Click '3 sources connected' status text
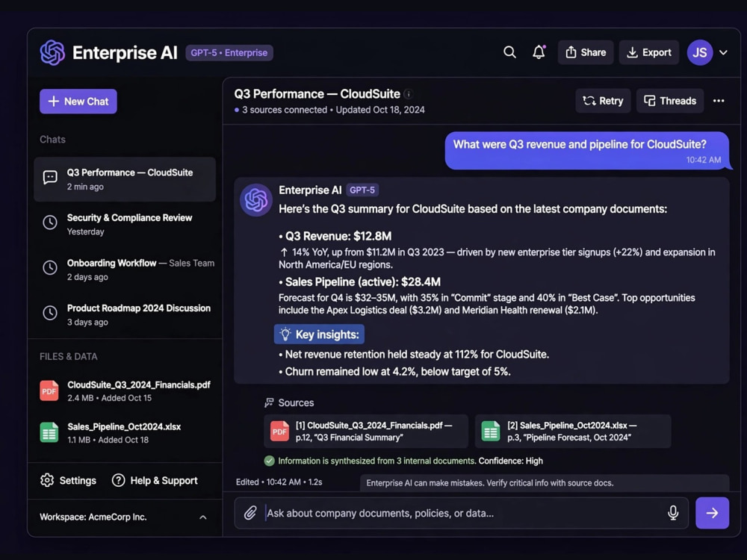This screenshot has width=747, height=560. point(285,110)
